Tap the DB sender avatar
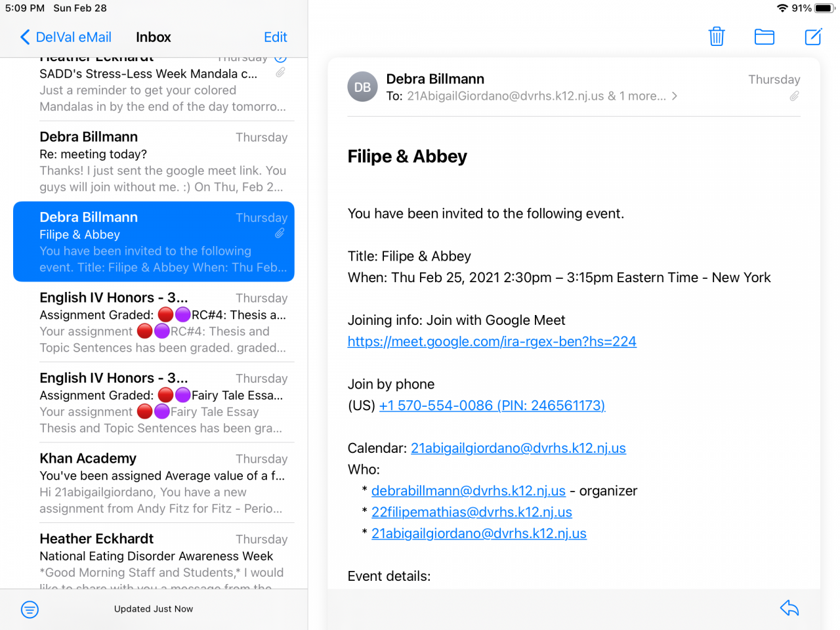 coord(363,87)
